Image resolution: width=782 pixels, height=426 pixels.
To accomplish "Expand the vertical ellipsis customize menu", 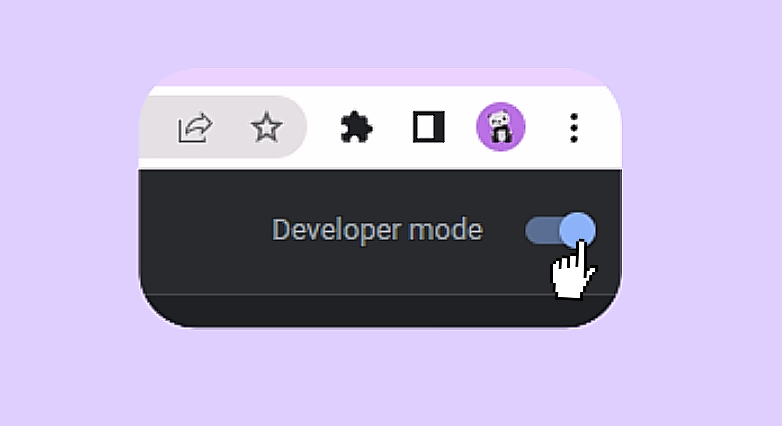I will (x=574, y=128).
